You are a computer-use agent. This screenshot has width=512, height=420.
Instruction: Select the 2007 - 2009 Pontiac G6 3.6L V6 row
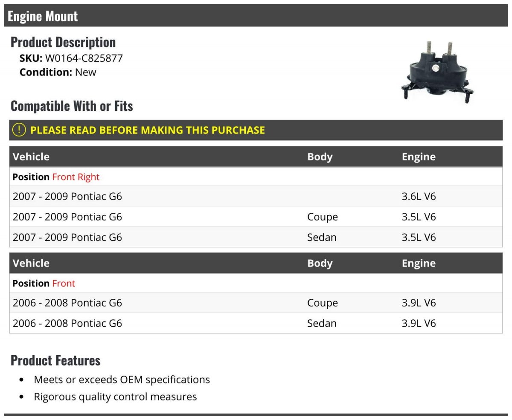coord(256,196)
